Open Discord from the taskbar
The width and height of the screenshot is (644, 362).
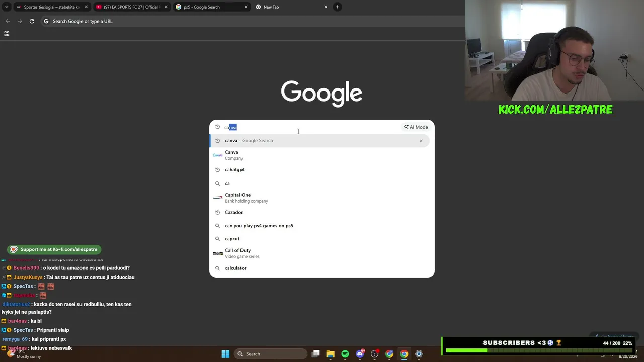coord(360,354)
